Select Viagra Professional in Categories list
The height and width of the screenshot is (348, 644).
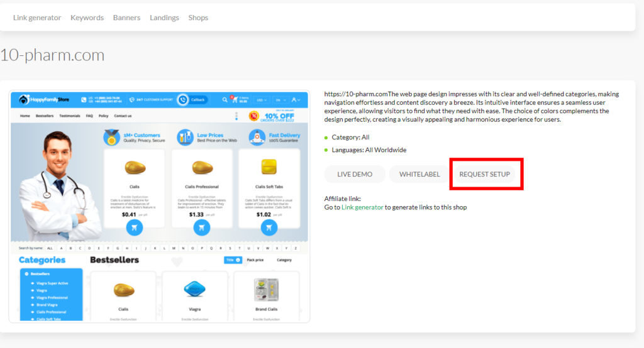(x=52, y=298)
